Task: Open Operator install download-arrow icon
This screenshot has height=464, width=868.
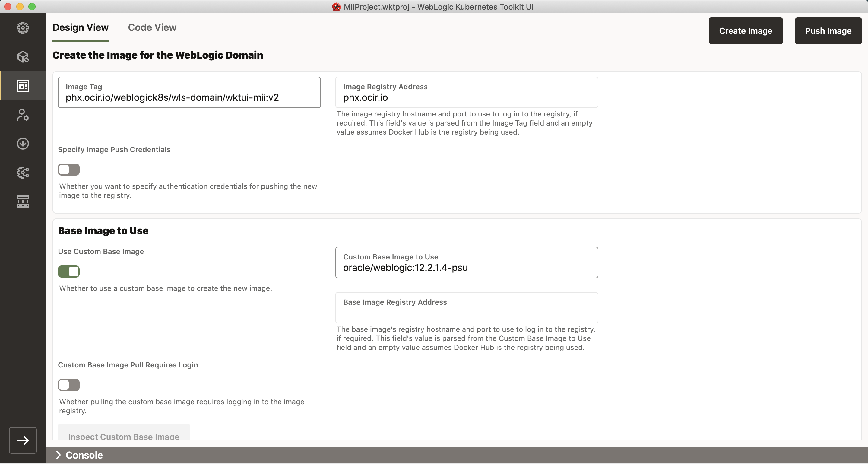Action: click(23, 144)
